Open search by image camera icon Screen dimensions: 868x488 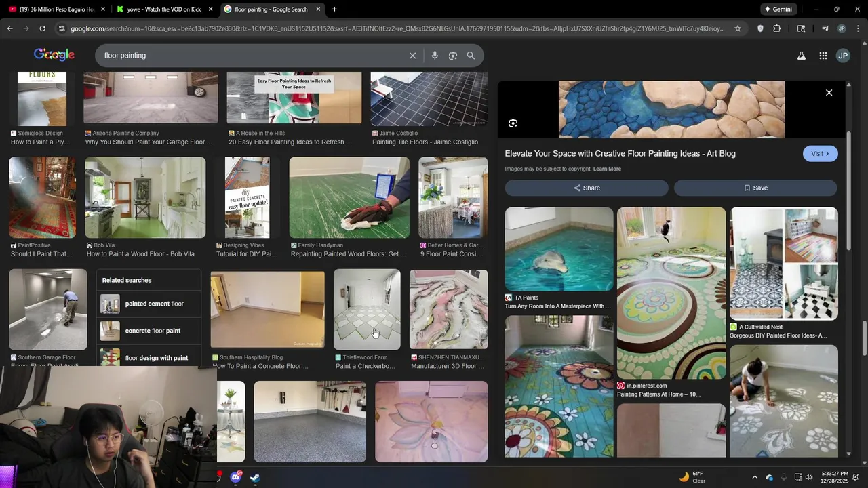pos(453,56)
